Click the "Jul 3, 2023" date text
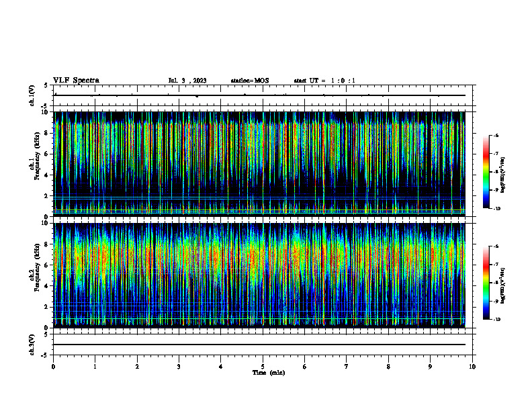Screen dimensions: 532x411 (x=187, y=81)
